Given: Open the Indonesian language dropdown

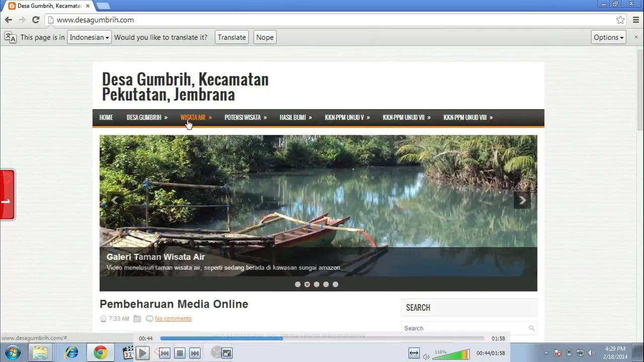Looking at the screenshot, I should point(89,37).
